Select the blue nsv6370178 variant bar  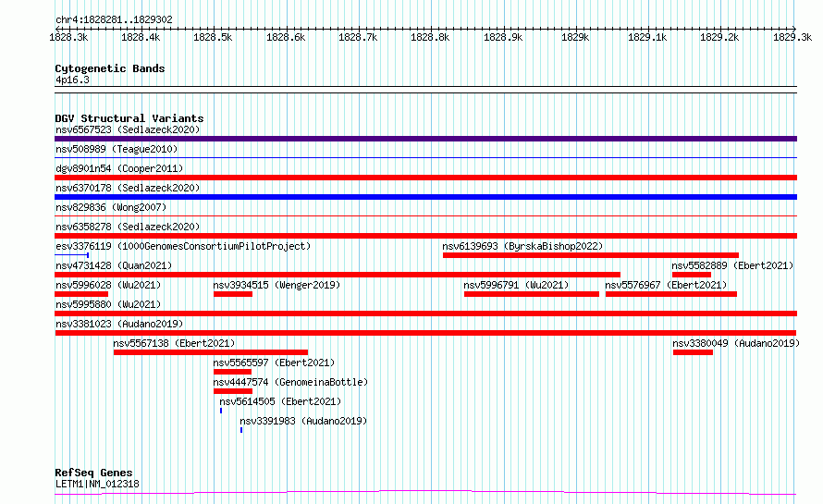coord(425,197)
